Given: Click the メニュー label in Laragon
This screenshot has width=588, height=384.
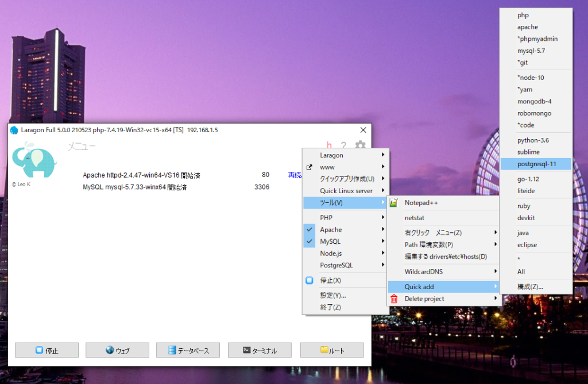Looking at the screenshot, I should [x=82, y=147].
